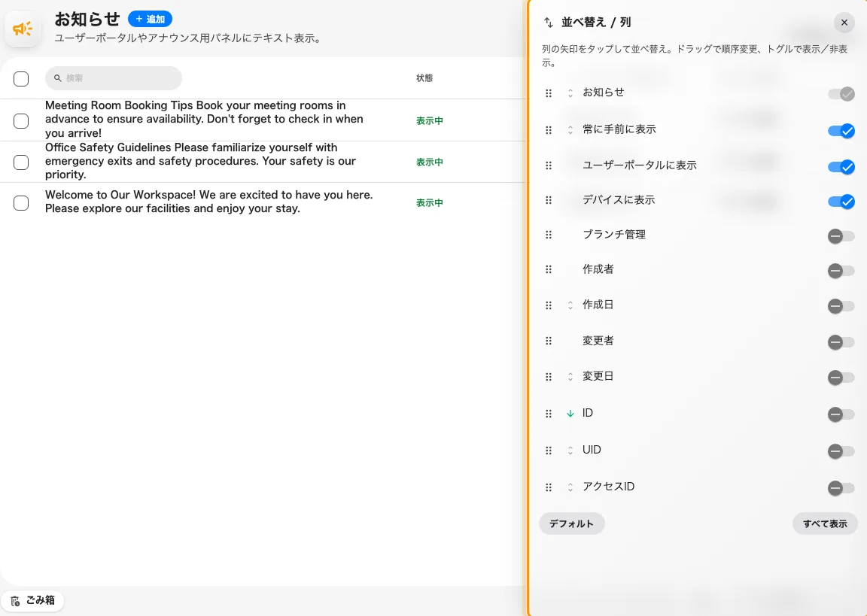Enable the アクセスID column toggle
This screenshot has width=867, height=616.
pyautogui.click(x=841, y=488)
